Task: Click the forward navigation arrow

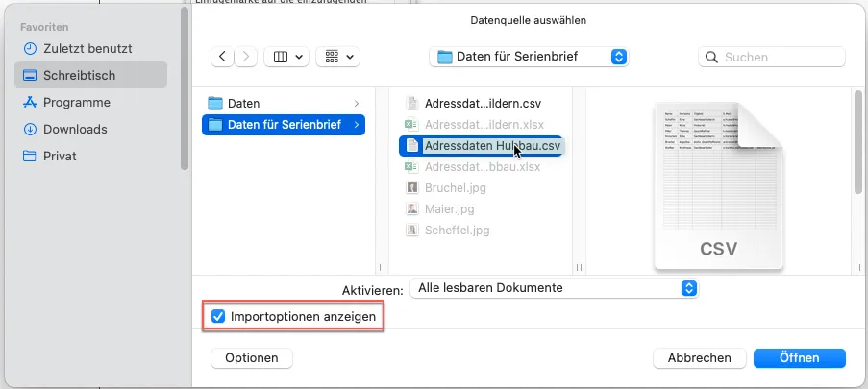Action: coord(244,57)
